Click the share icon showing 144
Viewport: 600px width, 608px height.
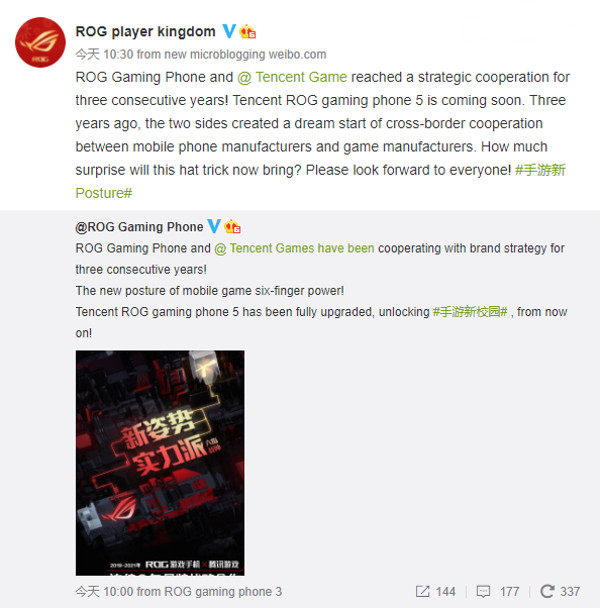pos(422,591)
